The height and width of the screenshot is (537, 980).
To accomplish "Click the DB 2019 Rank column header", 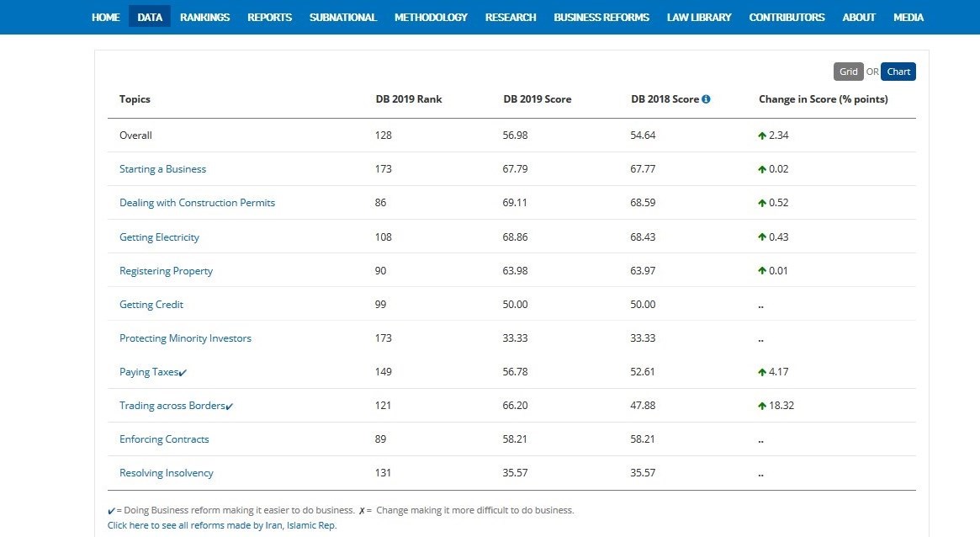I will pos(408,99).
